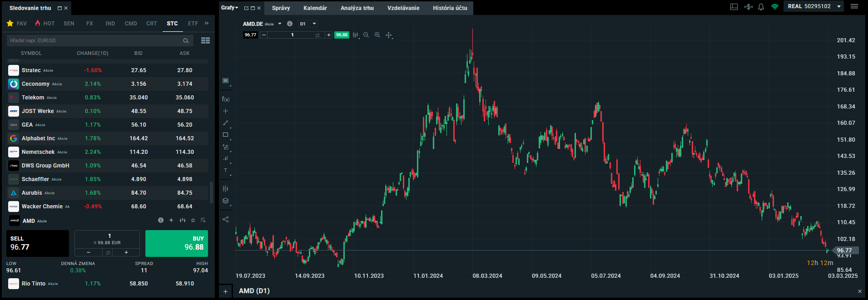Select the text annotation tool

point(226,171)
